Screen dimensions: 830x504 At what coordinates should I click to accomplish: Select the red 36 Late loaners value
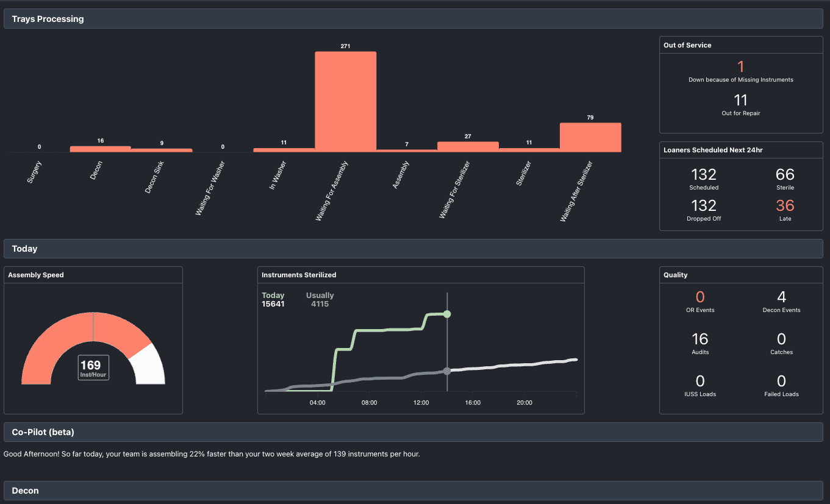785,206
